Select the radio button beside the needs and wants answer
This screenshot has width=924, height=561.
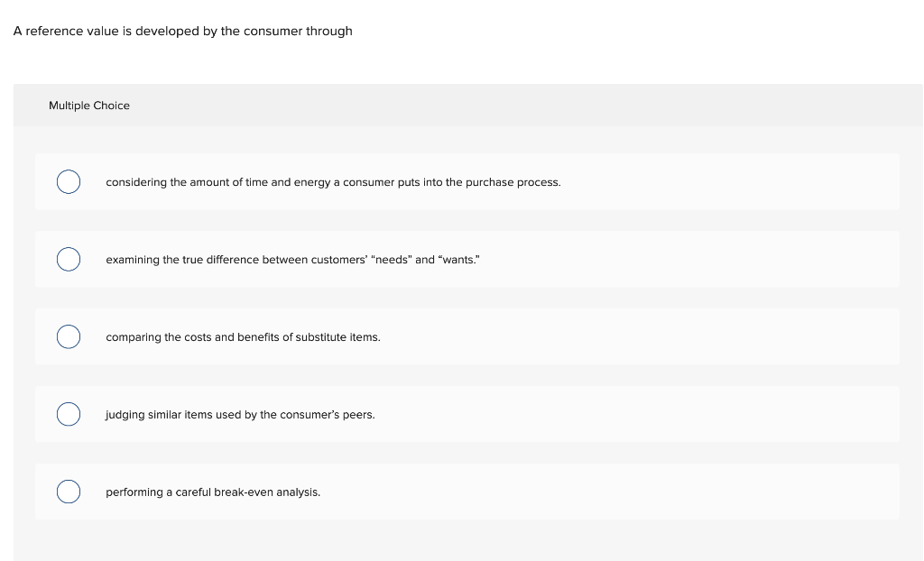tap(69, 259)
